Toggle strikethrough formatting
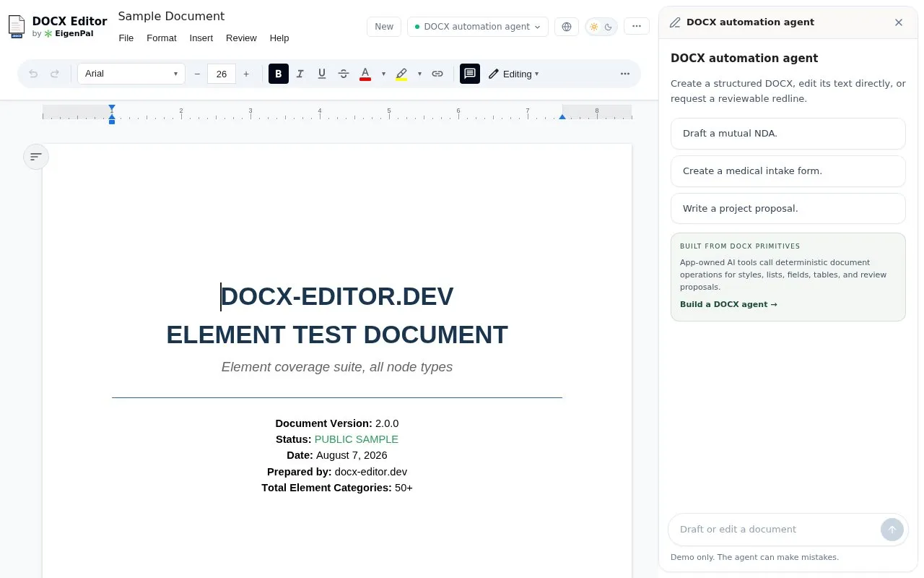Screen dimensions: 924x578 click(x=344, y=74)
